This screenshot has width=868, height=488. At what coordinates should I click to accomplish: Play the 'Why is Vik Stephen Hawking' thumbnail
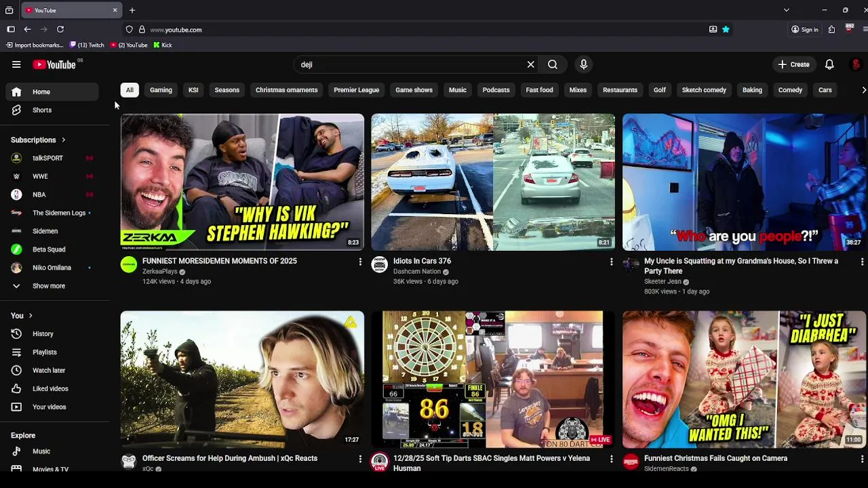(242, 182)
